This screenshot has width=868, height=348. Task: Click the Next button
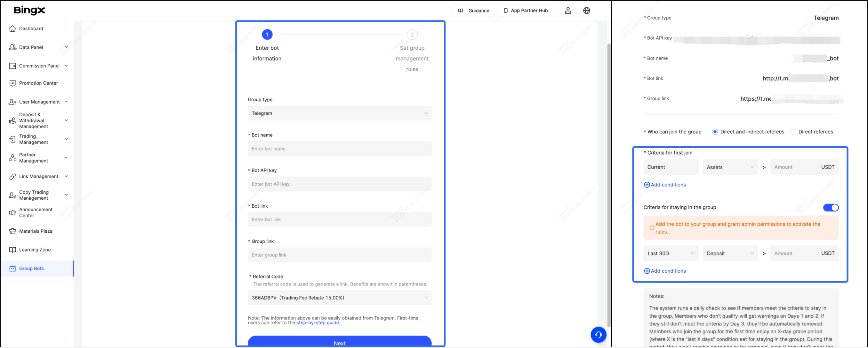339,342
